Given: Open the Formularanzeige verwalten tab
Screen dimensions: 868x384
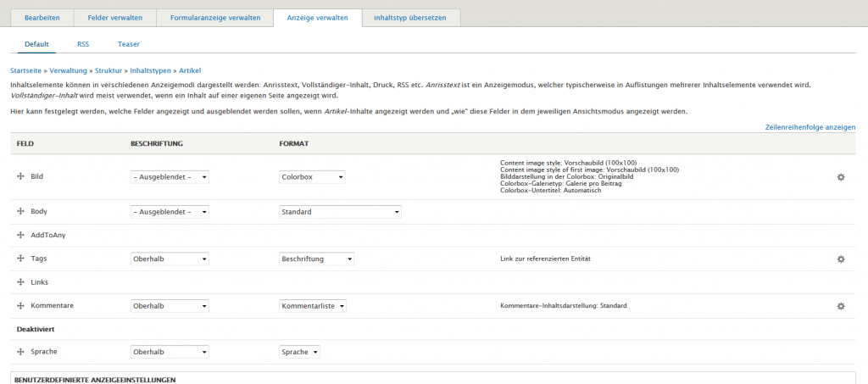Looking at the screenshot, I should 215,17.
